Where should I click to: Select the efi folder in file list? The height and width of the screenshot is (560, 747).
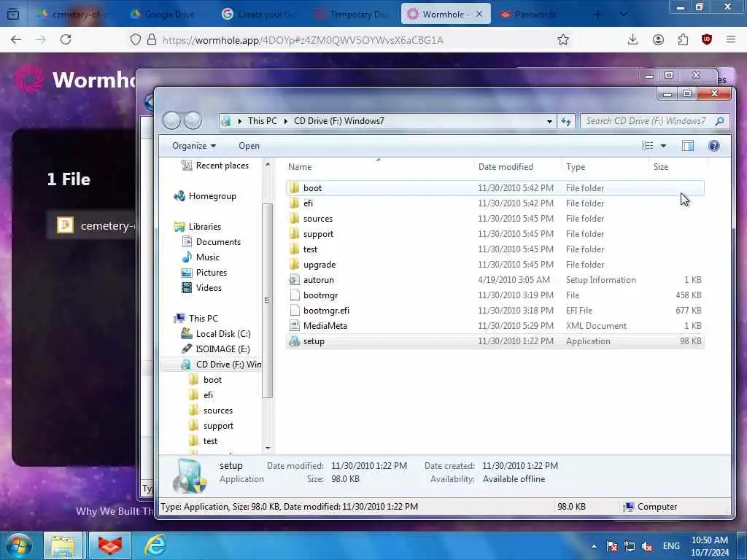495,203
